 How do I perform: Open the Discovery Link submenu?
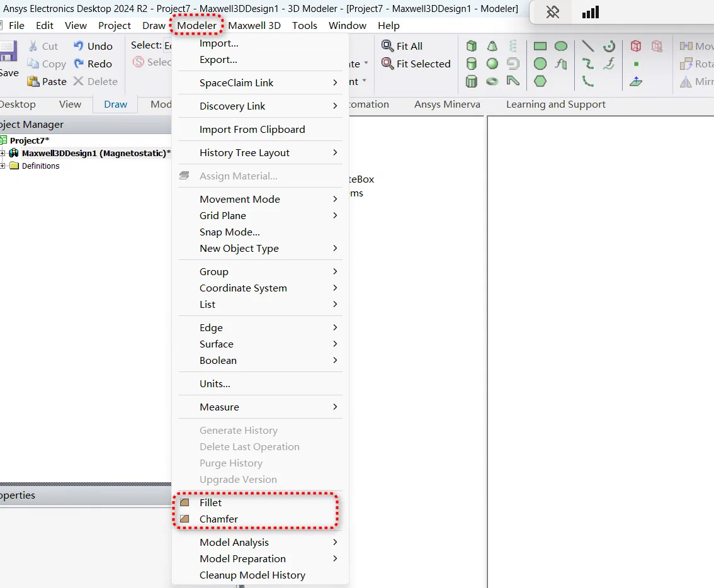[260, 106]
